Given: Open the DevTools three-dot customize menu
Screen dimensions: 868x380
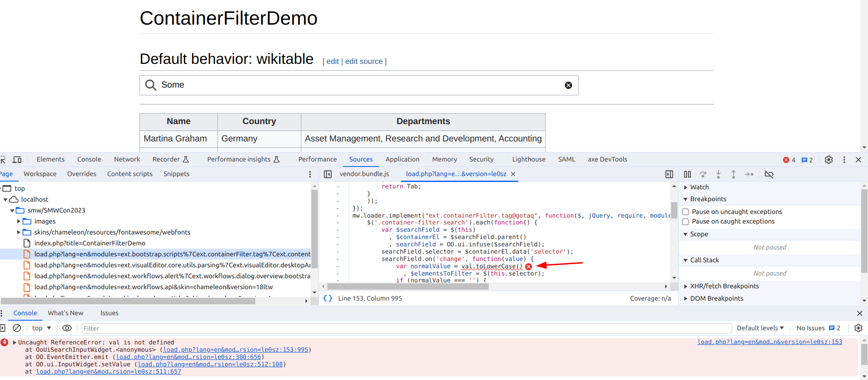Looking at the screenshot, I should coord(844,160).
